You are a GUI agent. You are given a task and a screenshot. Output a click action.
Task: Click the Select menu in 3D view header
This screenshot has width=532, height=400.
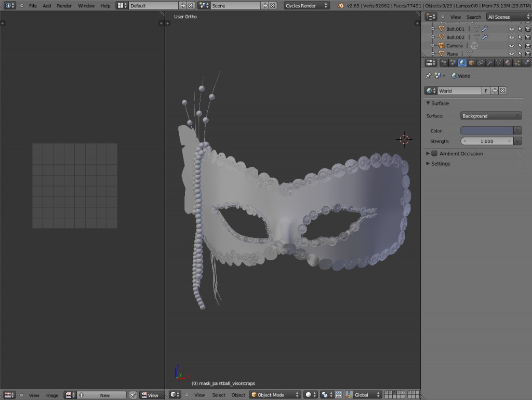[x=219, y=395]
